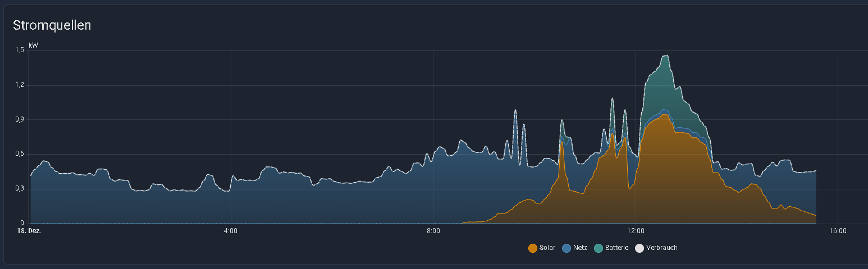The height and width of the screenshot is (269, 868).
Task: Click the kW unit label
Action: click(33, 45)
